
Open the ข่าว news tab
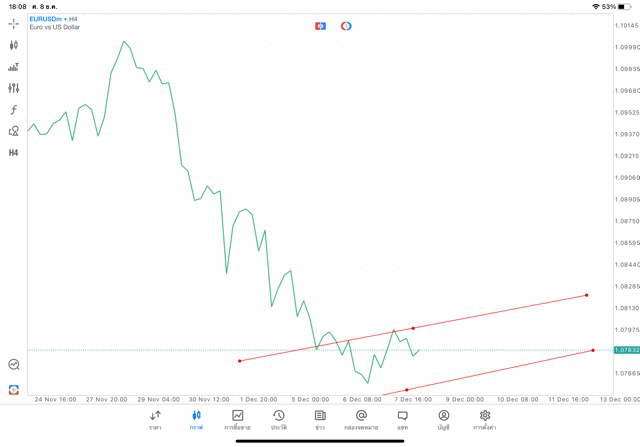(320, 419)
